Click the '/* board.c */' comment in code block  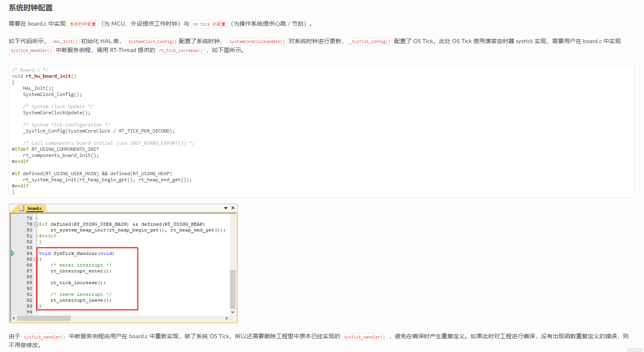(30, 70)
